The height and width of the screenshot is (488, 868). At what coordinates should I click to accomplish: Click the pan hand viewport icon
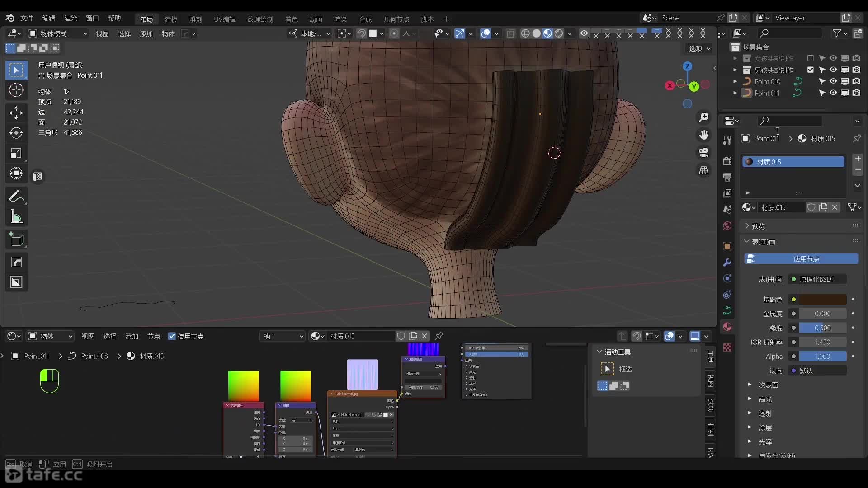click(x=704, y=135)
